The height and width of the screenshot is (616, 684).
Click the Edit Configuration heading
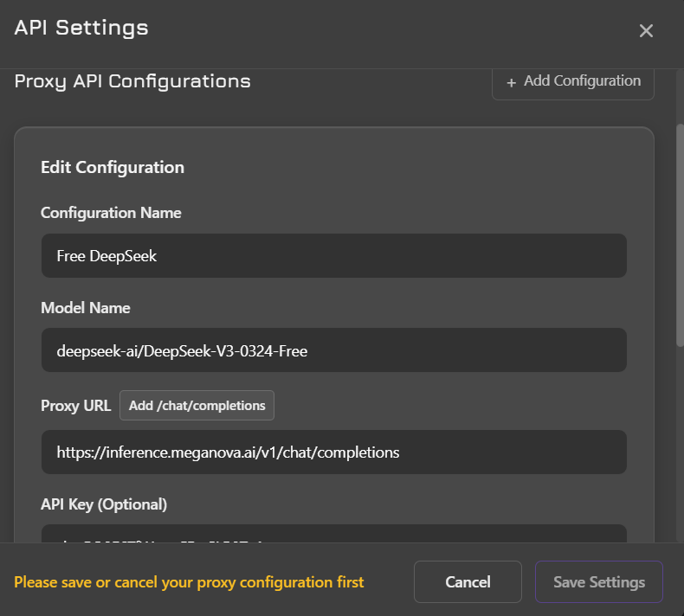[113, 167]
